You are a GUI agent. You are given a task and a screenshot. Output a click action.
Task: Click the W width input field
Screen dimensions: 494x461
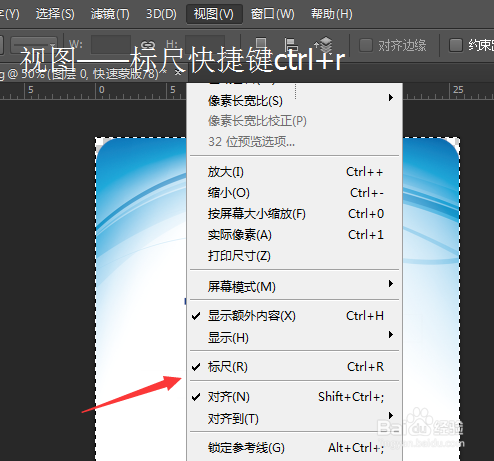click(111, 45)
